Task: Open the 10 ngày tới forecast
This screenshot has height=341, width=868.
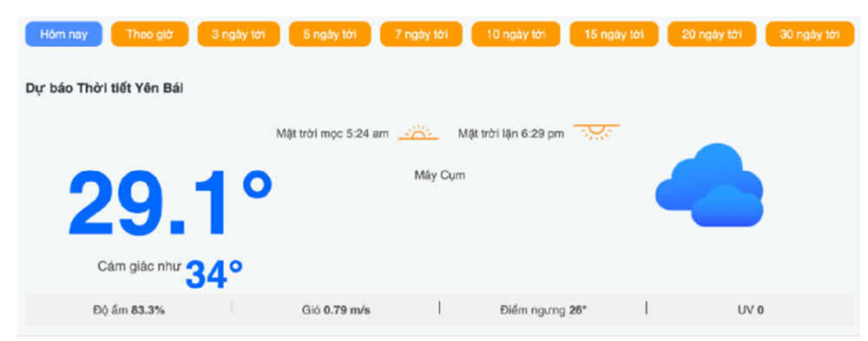Action: tap(516, 35)
